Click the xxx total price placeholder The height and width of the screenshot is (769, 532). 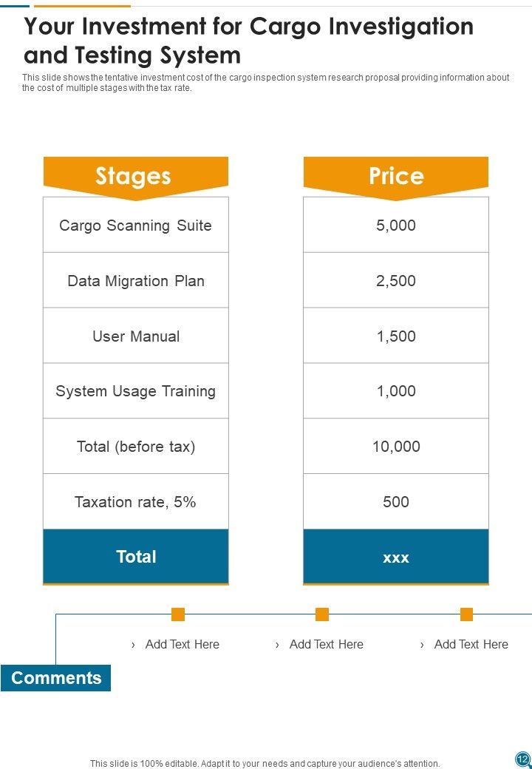(x=396, y=557)
